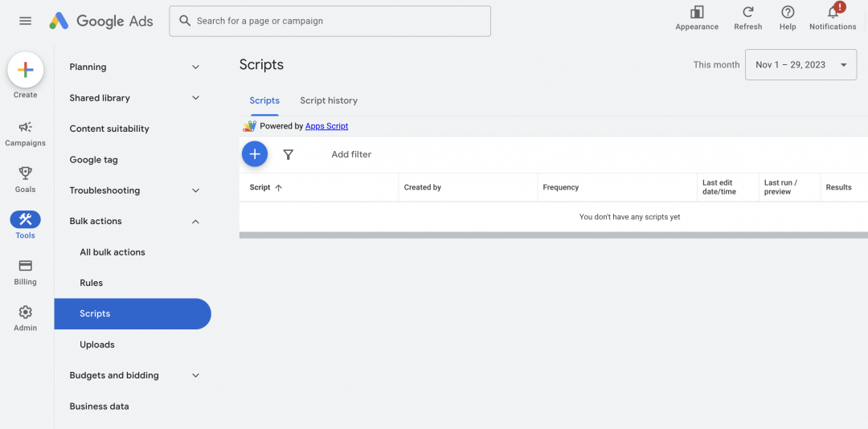Viewport: 868px width, 429px height.
Task: Click Created by column header
Action: click(x=423, y=188)
